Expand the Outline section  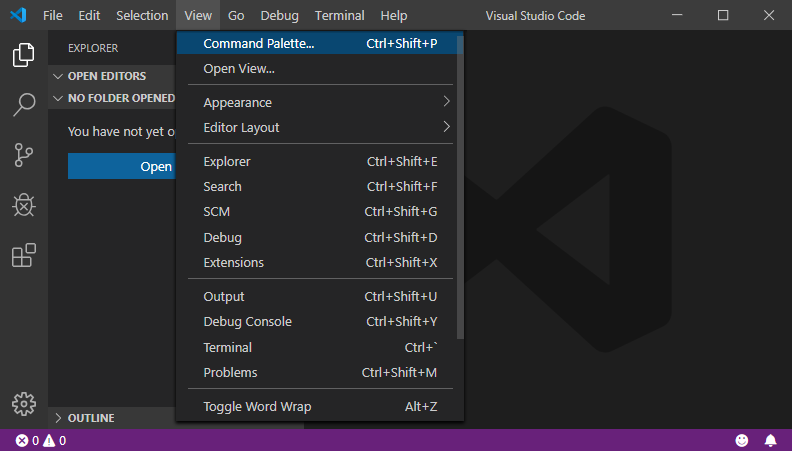click(x=90, y=418)
